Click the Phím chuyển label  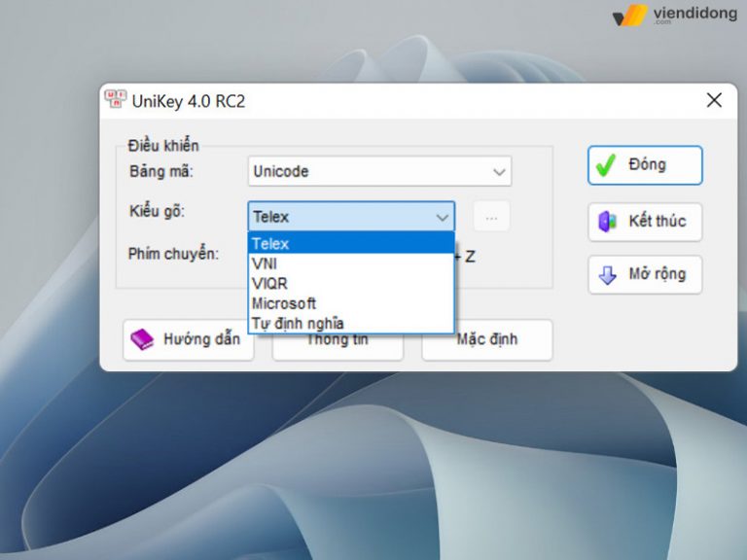(174, 254)
